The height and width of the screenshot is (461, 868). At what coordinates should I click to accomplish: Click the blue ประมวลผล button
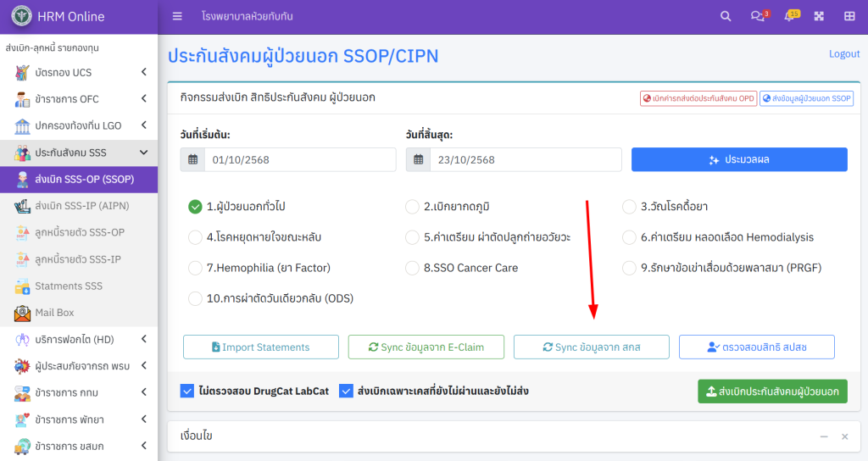point(739,159)
